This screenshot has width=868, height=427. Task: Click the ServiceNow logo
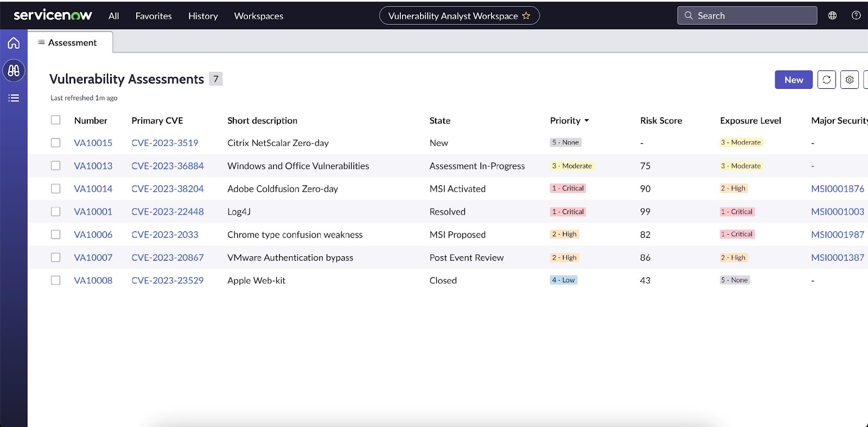[53, 15]
